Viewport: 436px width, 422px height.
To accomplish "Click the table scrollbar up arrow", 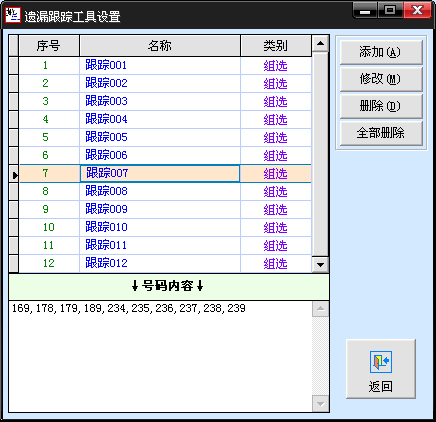I will [x=320, y=43].
